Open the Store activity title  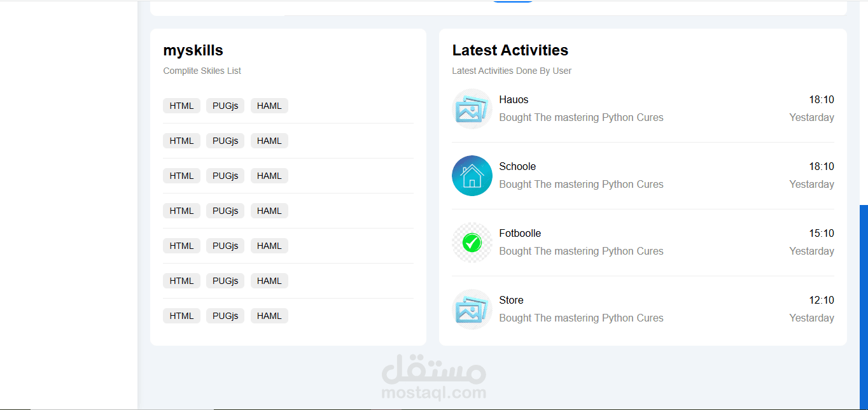click(x=511, y=300)
